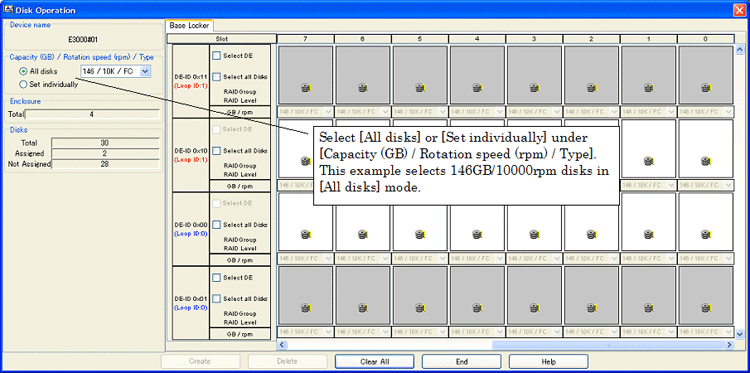Click the Clear All button
750x373 pixels.
(375, 362)
